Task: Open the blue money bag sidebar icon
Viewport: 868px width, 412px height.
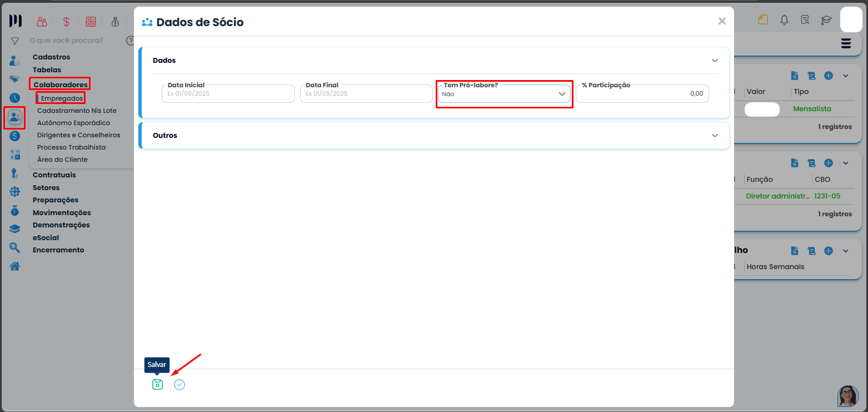Action: coord(15,211)
